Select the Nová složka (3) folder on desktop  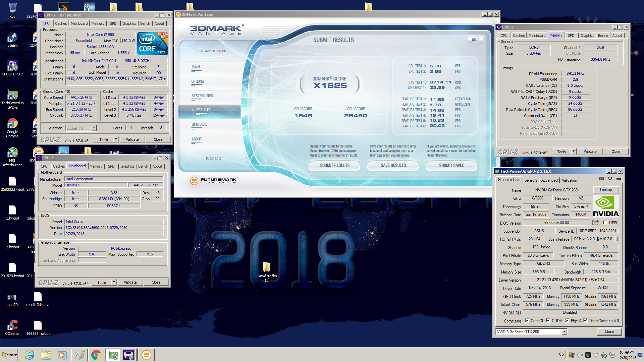click(267, 272)
